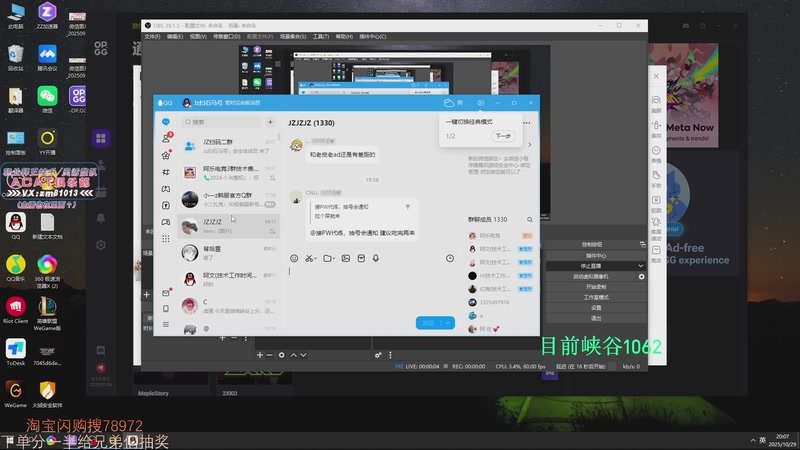Click the conversation list scrollbar in QQ
800x450 pixels.
[279, 137]
